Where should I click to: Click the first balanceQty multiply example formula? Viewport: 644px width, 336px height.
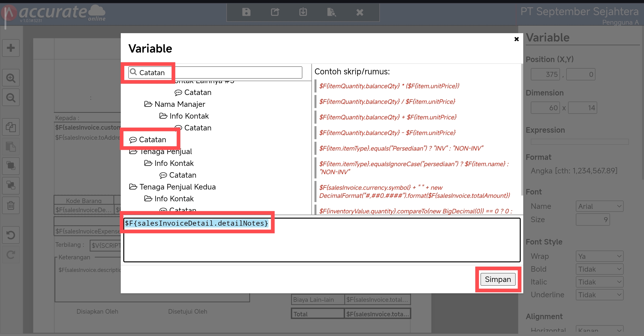tap(389, 86)
